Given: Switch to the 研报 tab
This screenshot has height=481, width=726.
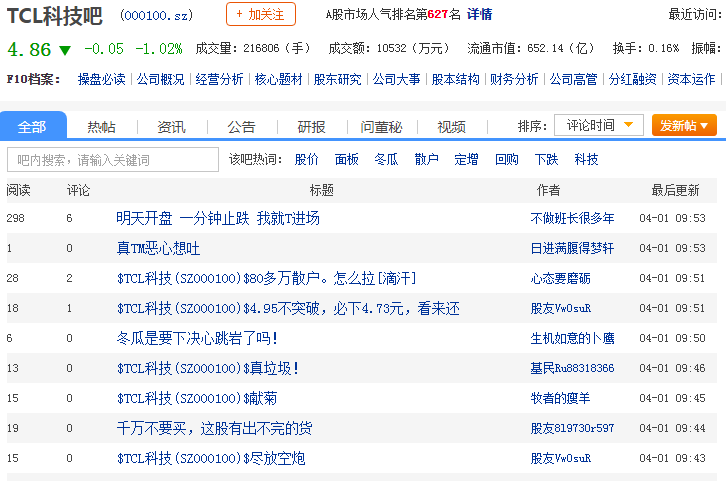Looking at the screenshot, I should [x=311, y=127].
